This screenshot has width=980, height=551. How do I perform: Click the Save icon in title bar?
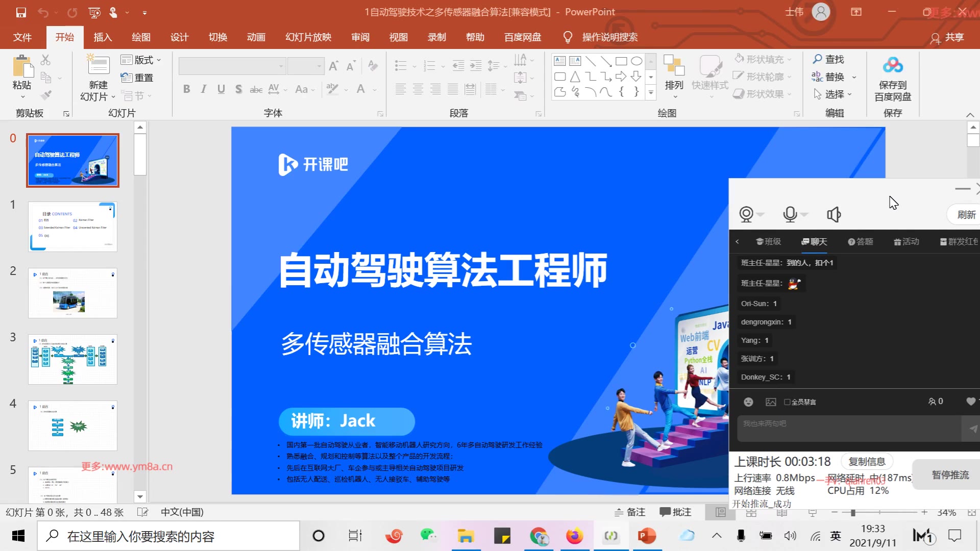(x=21, y=12)
